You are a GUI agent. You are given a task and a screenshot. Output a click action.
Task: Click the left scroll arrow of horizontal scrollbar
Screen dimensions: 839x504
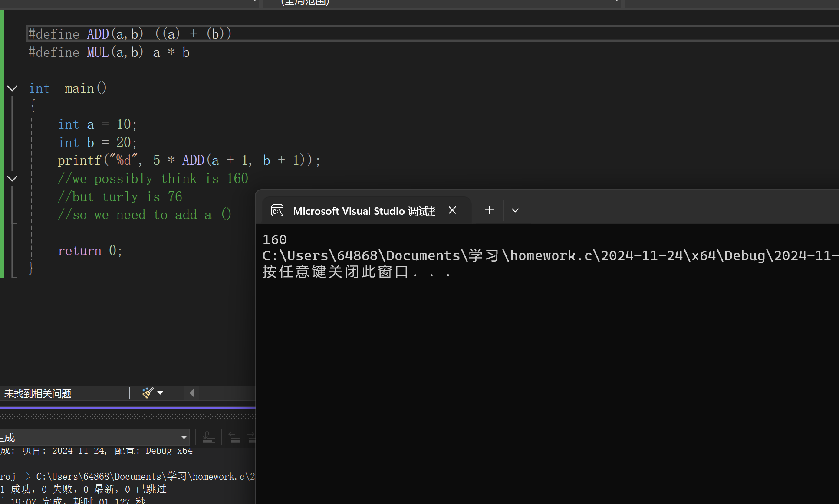[191, 393]
